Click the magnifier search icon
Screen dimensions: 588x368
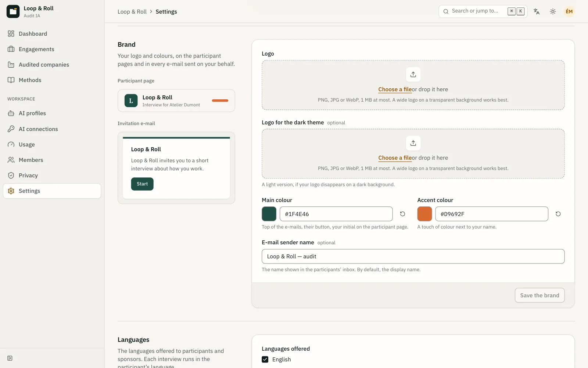coord(446,11)
